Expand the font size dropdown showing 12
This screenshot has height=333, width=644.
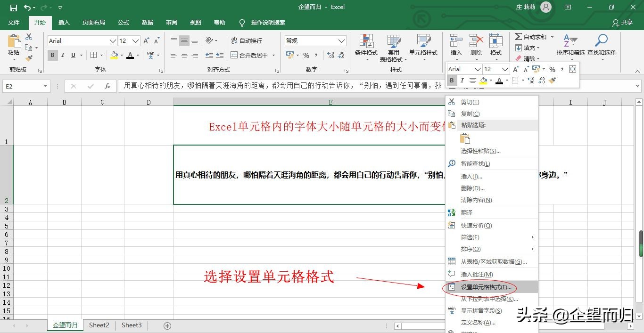137,41
